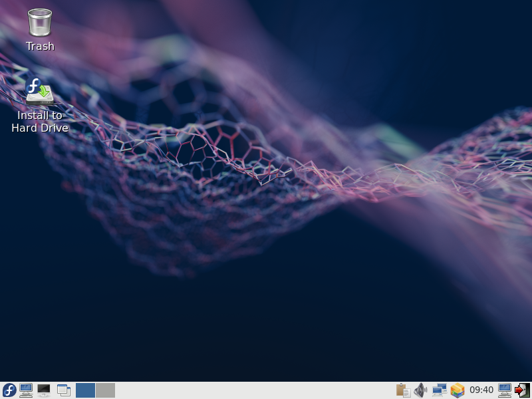Click the "Trash" label text
The image size is (532, 399).
click(40, 47)
